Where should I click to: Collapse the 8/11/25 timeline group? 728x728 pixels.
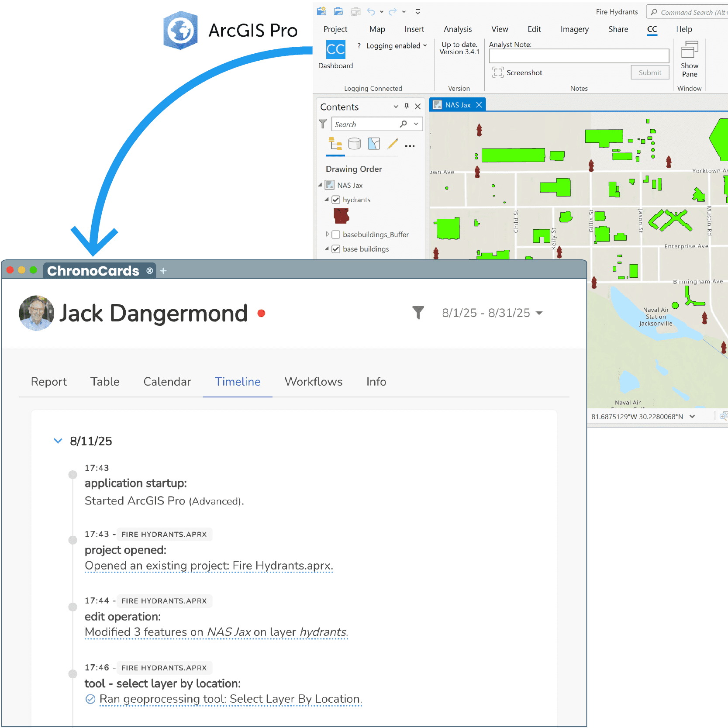(58, 441)
